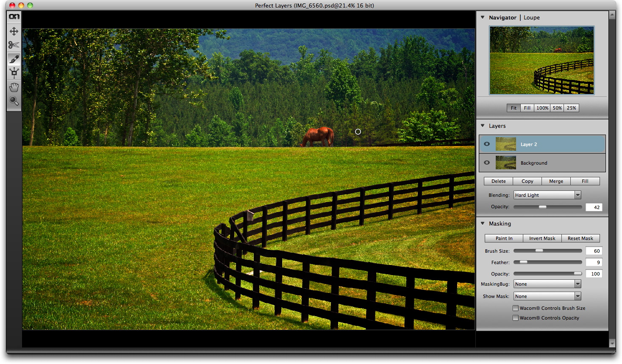
Task: Click the onOne logo icon
Action: click(14, 17)
